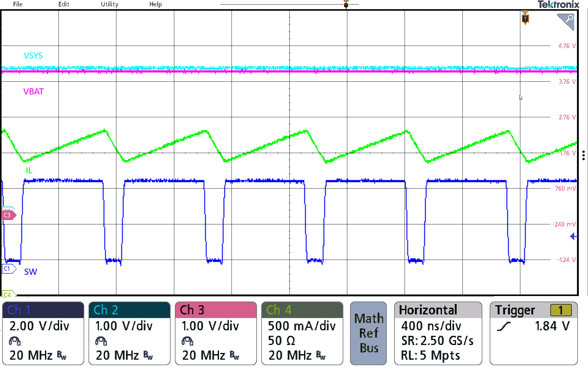Open the File menu
This screenshot has height=375, width=588.
pos(18,4)
